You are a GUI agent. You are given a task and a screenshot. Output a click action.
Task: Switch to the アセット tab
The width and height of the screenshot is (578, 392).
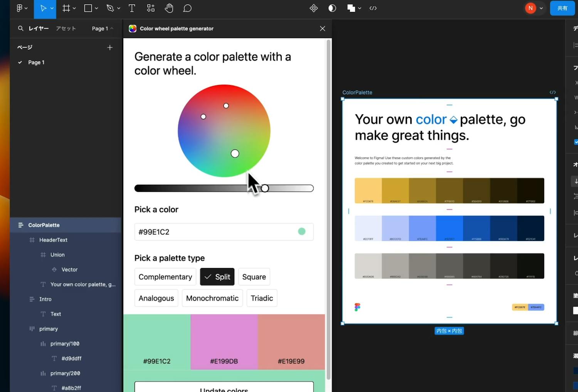[x=66, y=28]
